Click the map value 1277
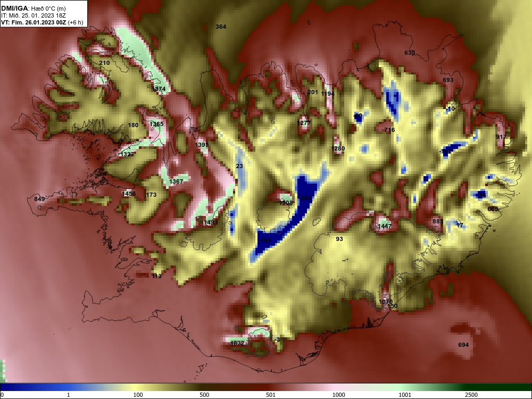The width and height of the screenshot is (532, 399). click(304, 123)
